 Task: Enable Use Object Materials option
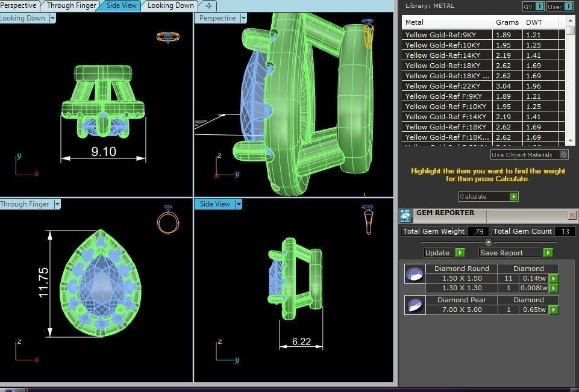pos(563,155)
